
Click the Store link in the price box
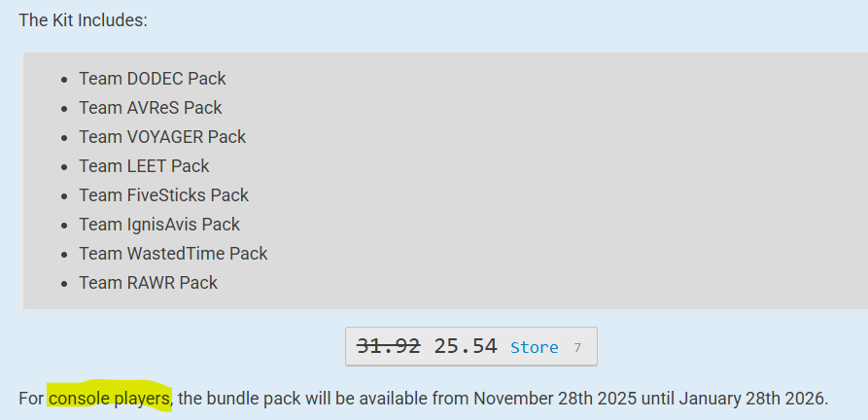(x=534, y=347)
